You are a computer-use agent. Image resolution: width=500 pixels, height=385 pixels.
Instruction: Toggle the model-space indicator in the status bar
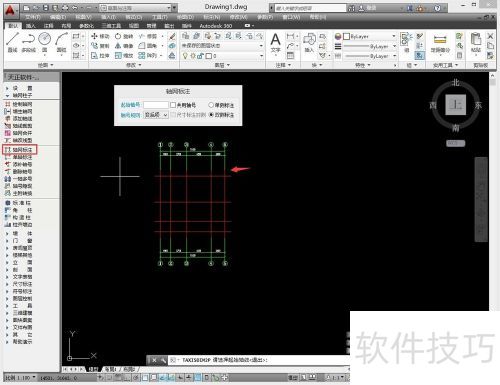[293, 378]
